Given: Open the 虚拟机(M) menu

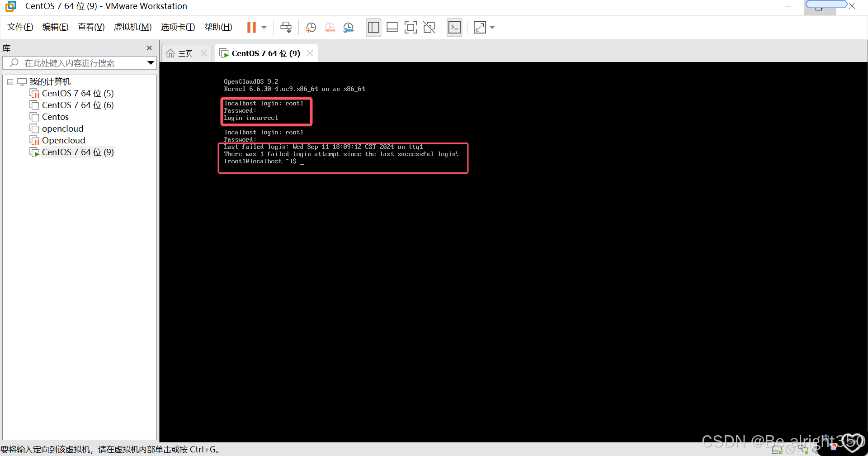Looking at the screenshot, I should (132, 27).
